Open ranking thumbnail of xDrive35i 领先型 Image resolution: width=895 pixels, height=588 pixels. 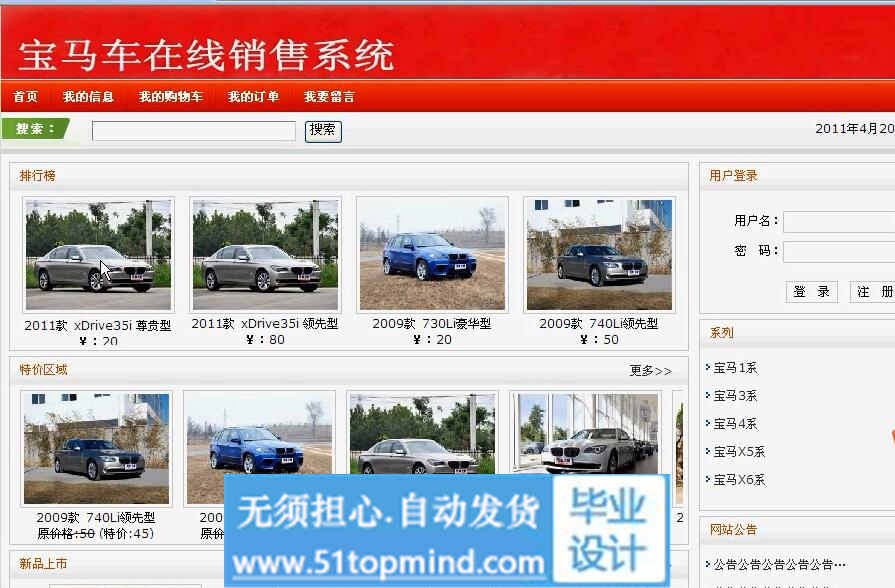pyautogui.click(x=265, y=255)
